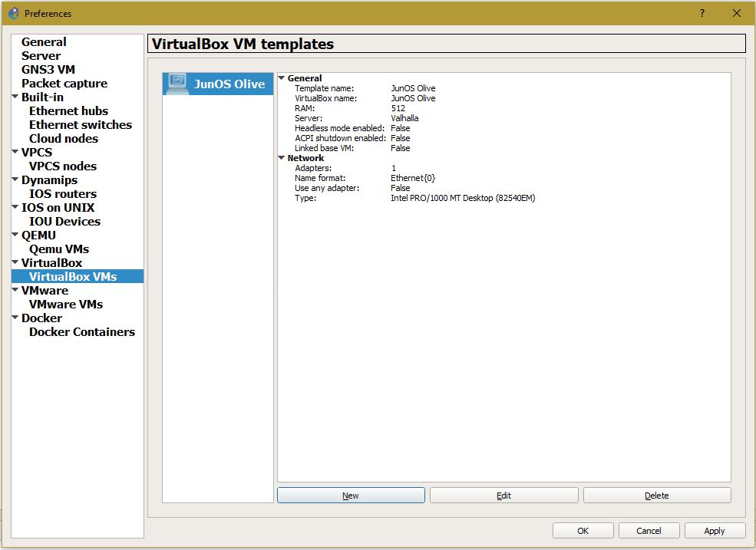Confirm preferences with OK
Screen dimensions: 756x550
(x=583, y=530)
